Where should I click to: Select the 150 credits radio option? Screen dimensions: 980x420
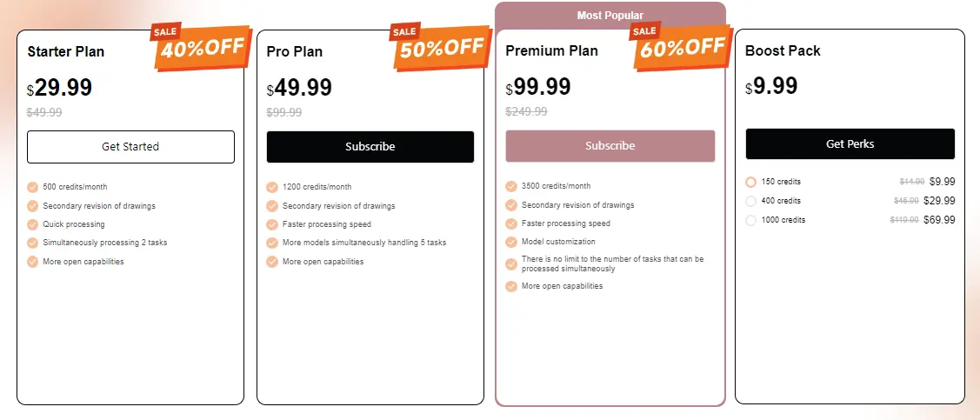coord(751,182)
